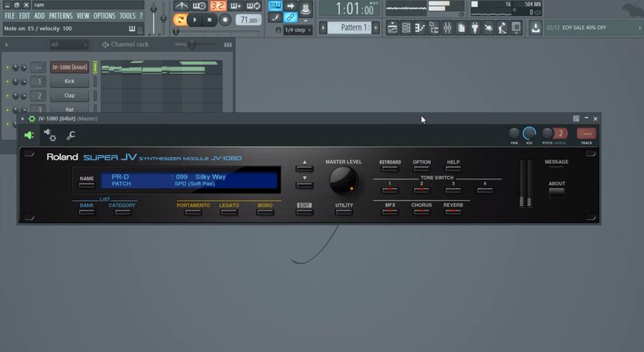
Task: Toggle step editing mode icon
Action: (x=275, y=17)
